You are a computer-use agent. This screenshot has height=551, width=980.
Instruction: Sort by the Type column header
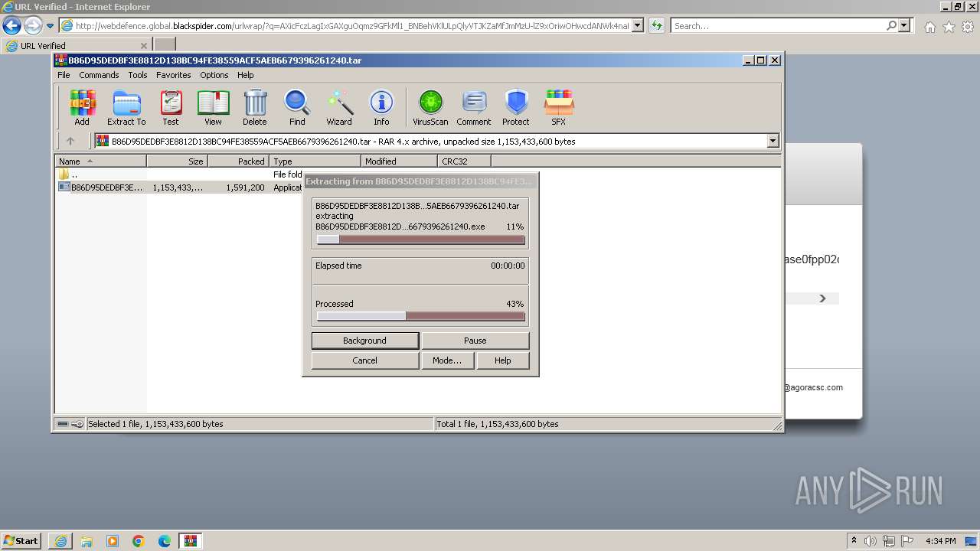point(315,161)
